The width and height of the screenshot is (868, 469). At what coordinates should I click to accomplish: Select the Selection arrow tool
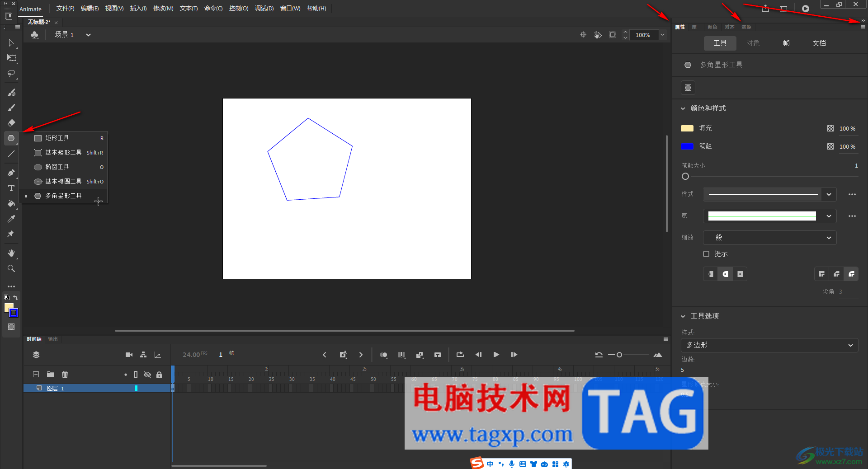pyautogui.click(x=11, y=43)
